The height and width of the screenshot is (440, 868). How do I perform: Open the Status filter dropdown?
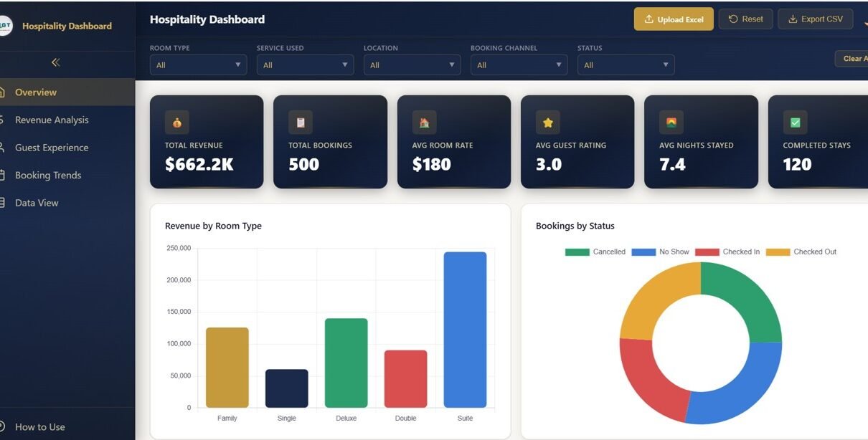click(x=626, y=65)
